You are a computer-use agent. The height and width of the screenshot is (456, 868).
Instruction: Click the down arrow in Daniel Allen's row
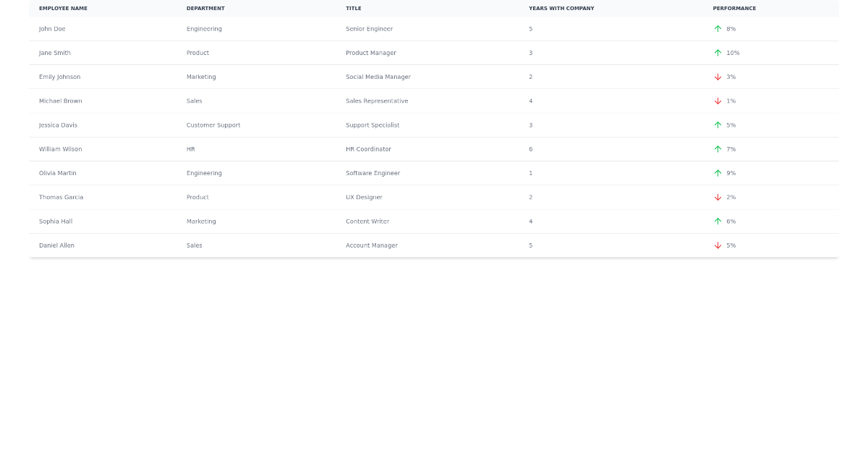(x=718, y=245)
